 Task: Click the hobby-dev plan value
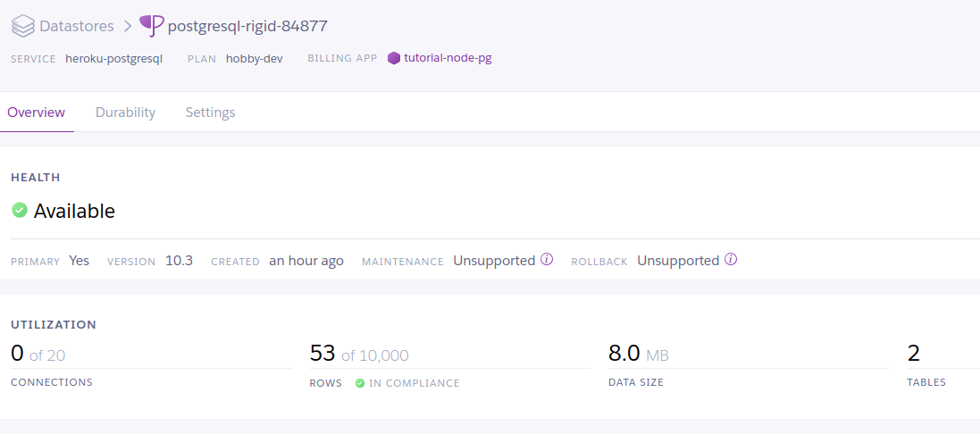click(x=255, y=59)
